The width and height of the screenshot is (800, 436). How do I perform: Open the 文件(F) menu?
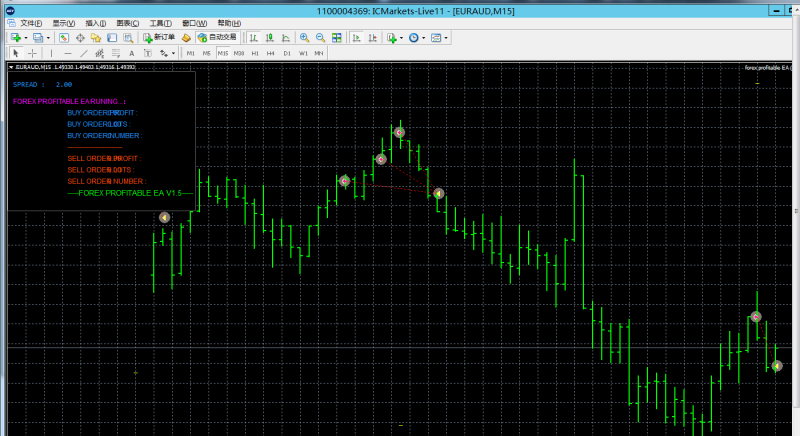[x=31, y=23]
